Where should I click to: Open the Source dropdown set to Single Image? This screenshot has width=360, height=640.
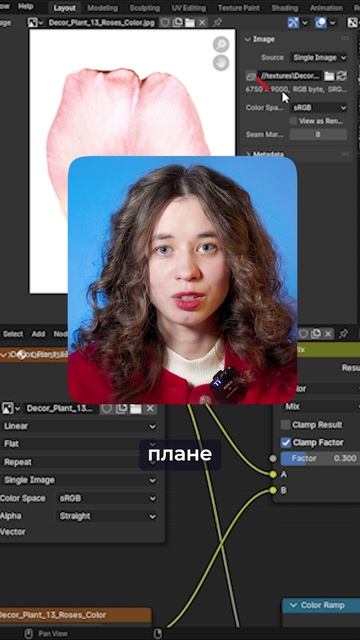tap(319, 58)
